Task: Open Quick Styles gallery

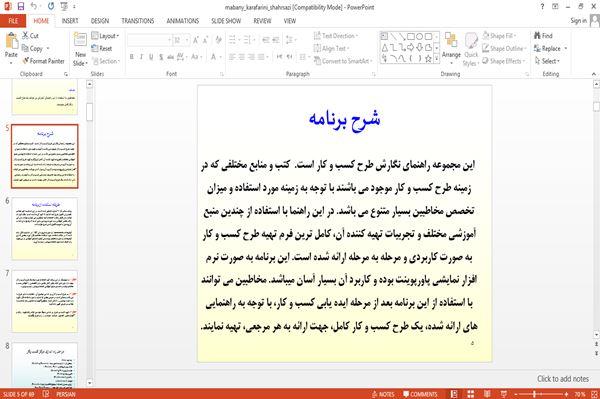Action: pyautogui.click(x=471, y=49)
